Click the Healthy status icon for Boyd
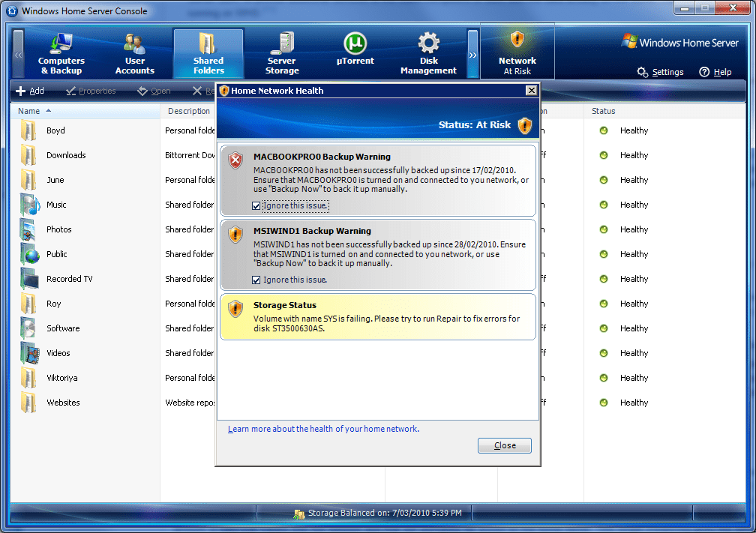This screenshot has height=533, width=756. [604, 130]
